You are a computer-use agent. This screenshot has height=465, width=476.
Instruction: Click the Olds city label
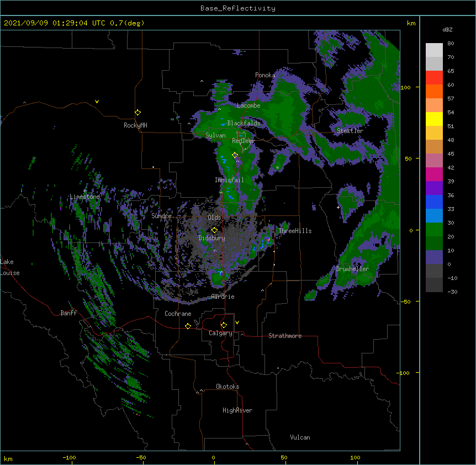point(214,218)
